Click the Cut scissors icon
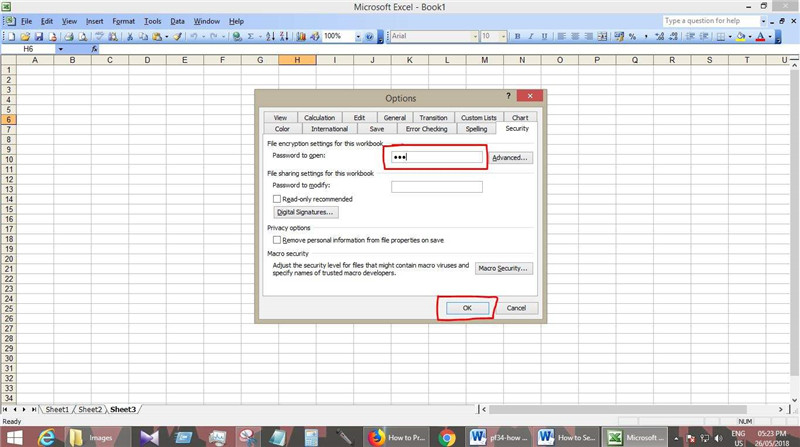The height and width of the screenshot is (447, 800). (130, 36)
